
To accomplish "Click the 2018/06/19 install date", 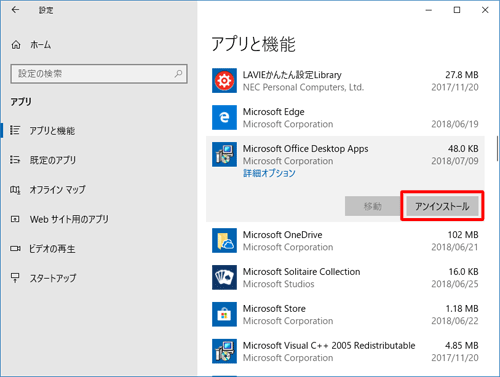I will pos(455,124).
